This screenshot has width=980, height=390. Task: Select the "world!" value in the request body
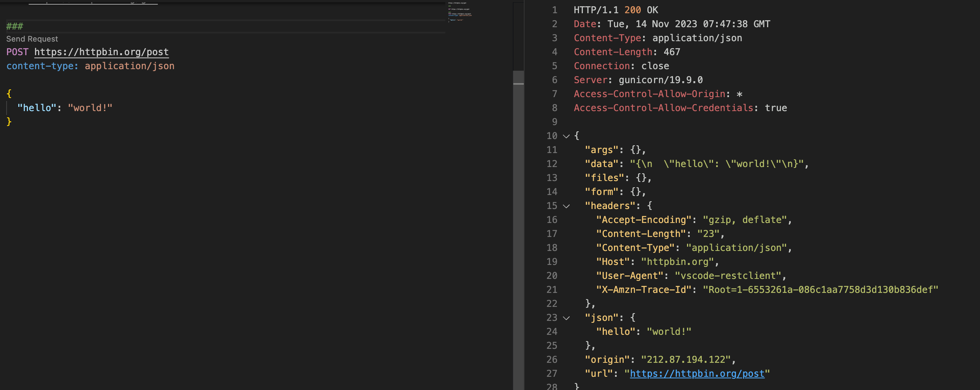(x=90, y=107)
